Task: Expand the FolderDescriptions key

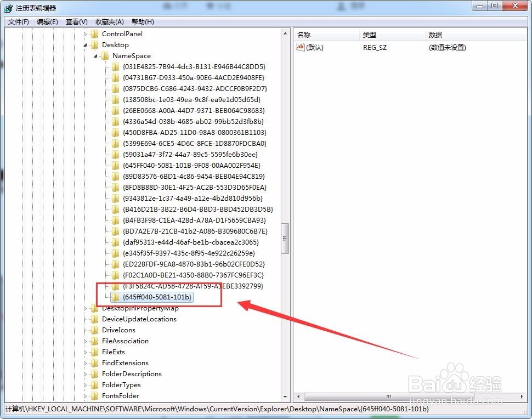Action: (x=85, y=374)
